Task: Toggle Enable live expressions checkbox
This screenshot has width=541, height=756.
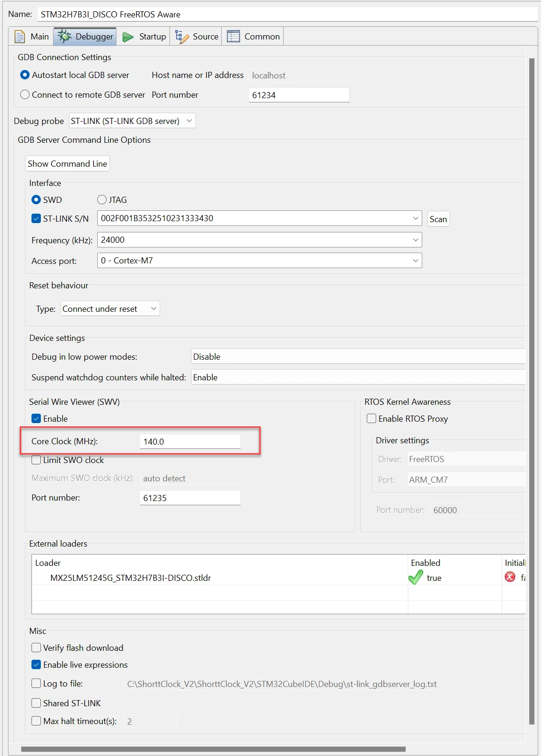Action: click(36, 664)
